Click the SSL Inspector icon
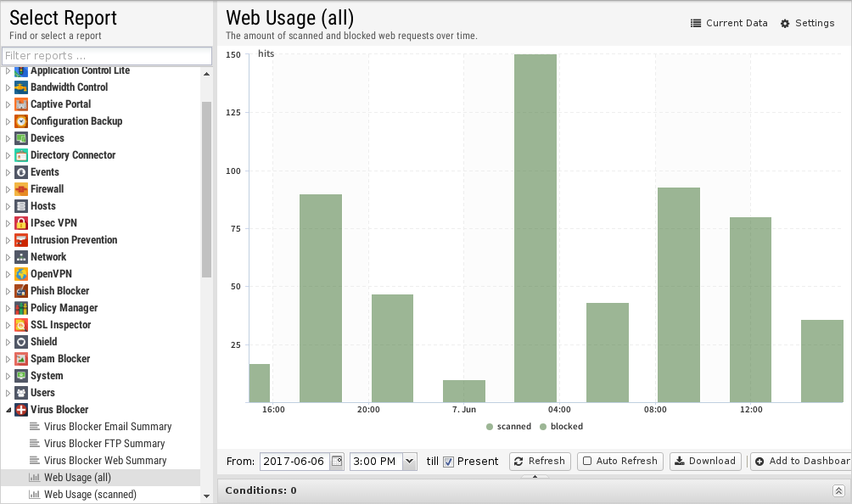The width and height of the screenshot is (852, 504). (20, 325)
